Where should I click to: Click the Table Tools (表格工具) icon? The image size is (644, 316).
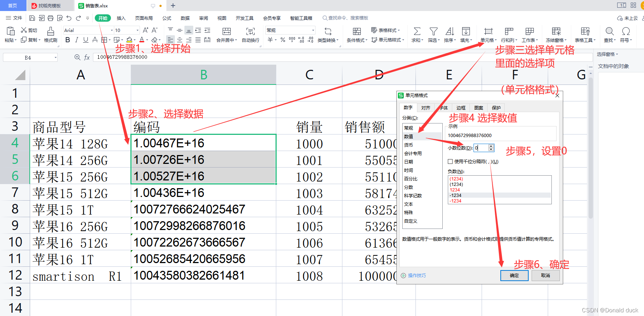point(585,31)
